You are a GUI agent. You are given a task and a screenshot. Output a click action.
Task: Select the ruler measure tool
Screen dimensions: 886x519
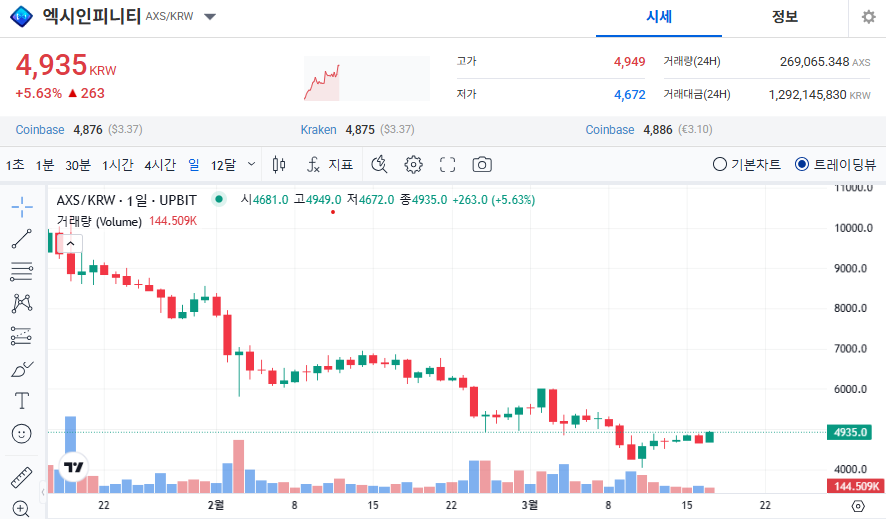[21, 478]
